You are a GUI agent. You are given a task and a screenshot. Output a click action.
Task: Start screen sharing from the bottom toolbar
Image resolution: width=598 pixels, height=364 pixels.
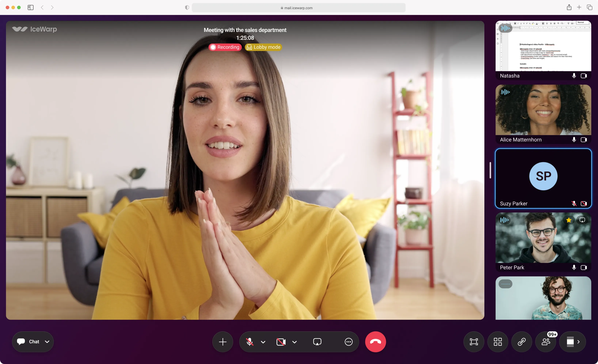(x=317, y=342)
